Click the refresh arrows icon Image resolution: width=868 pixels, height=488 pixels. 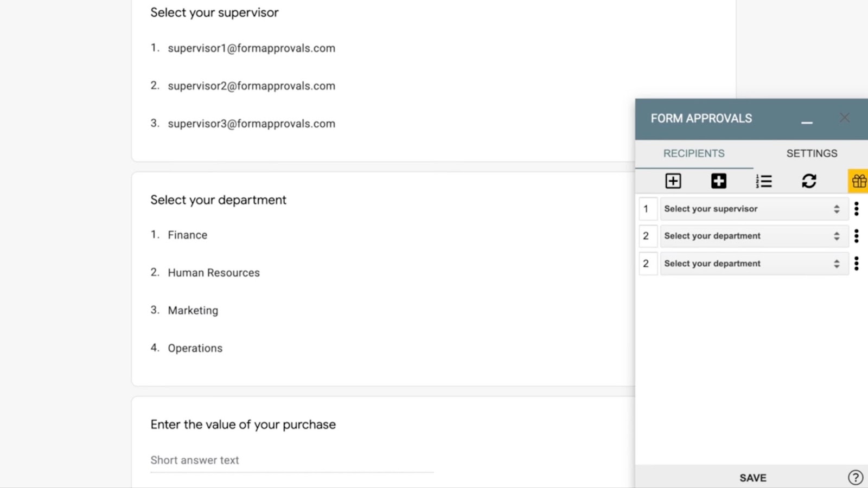(809, 181)
